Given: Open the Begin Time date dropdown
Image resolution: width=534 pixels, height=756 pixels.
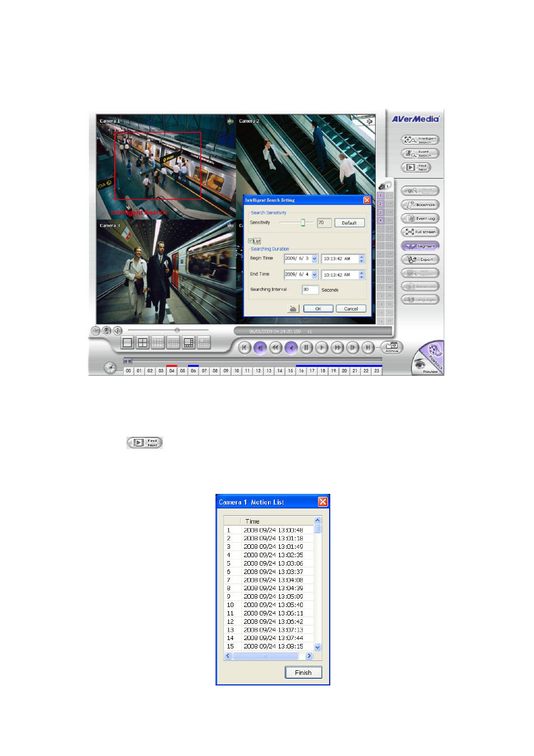Looking at the screenshot, I should click(315, 259).
